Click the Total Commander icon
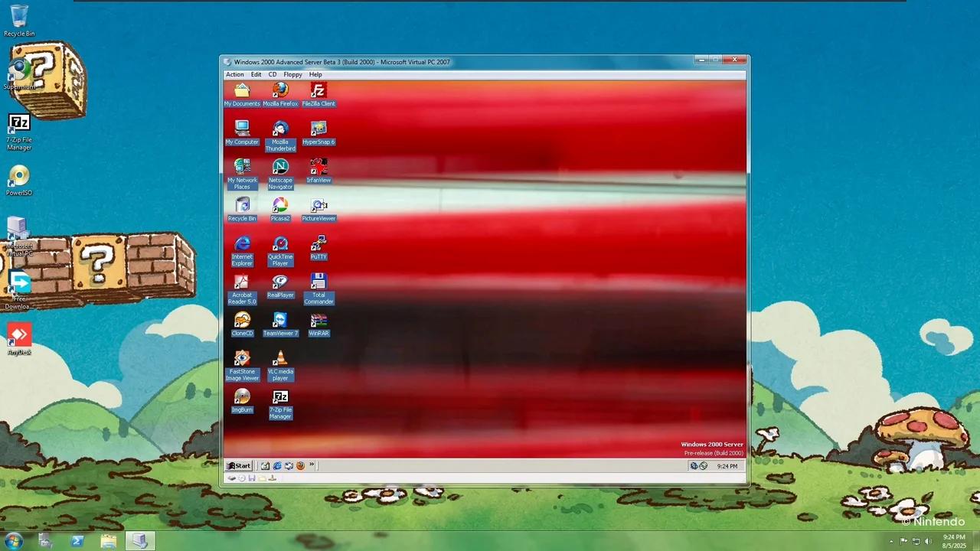 point(318,289)
